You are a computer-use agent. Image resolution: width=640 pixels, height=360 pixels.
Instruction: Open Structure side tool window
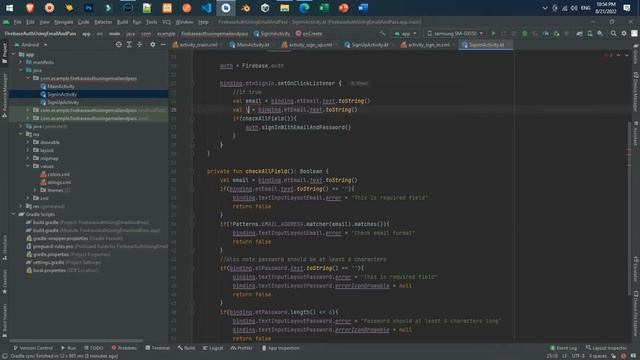point(4,247)
